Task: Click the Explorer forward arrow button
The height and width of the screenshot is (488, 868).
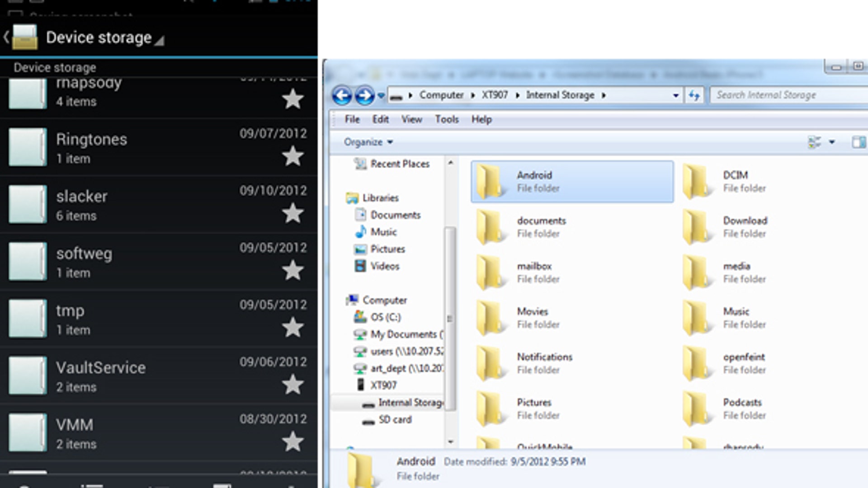Action: [364, 95]
